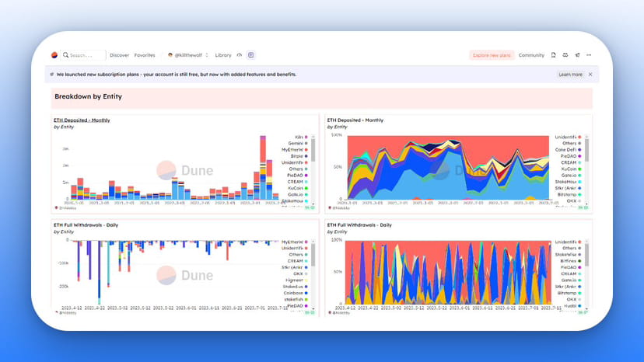Expand the @killthewolf account switcher
644x362 pixels.
(188, 55)
